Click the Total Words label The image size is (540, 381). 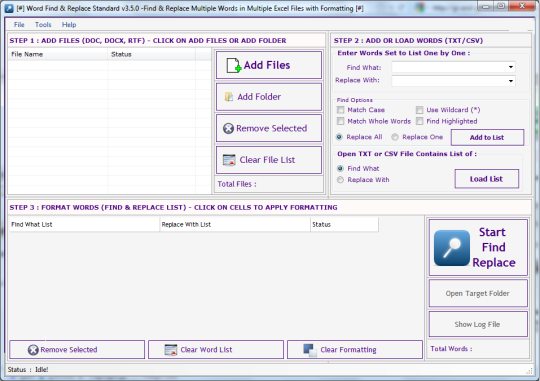point(451,349)
